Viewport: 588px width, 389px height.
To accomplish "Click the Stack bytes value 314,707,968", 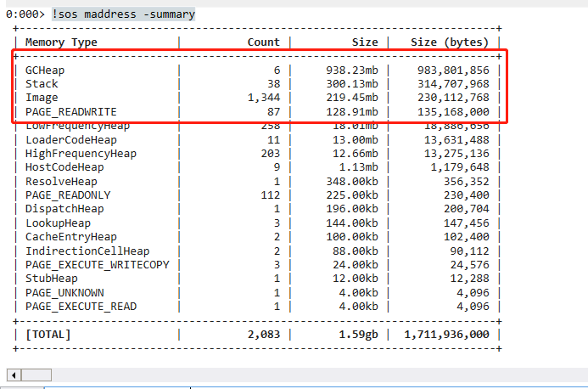I will (453, 84).
